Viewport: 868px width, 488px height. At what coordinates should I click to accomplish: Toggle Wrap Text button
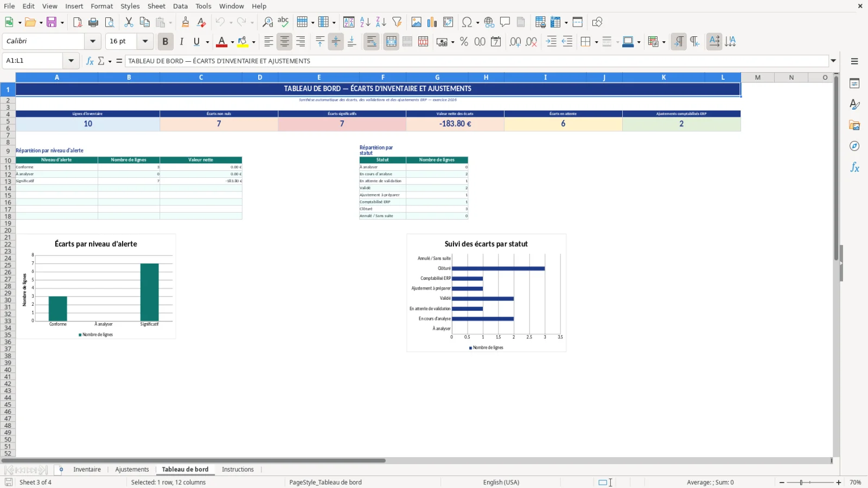point(372,42)
